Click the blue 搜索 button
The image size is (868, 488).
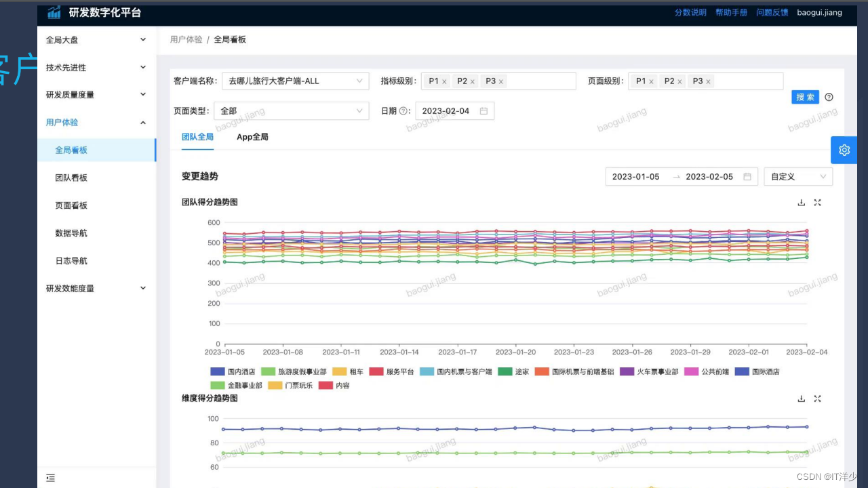[806, 97]
